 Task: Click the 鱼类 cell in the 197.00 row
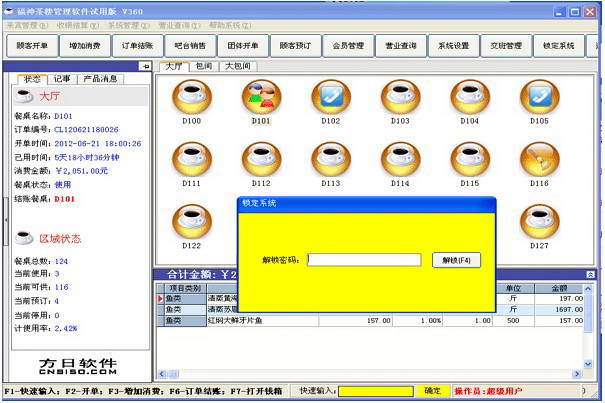pyautogui.click(x=185, y=299)
